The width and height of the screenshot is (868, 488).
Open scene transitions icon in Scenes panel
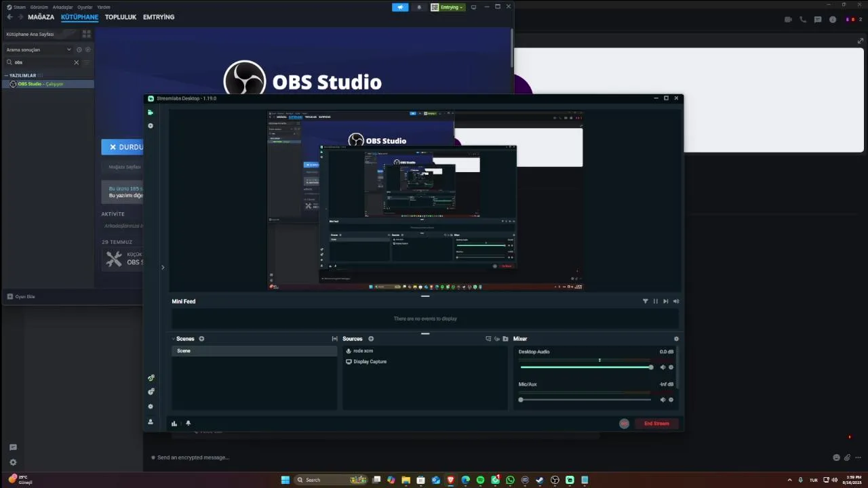point(334,339)
